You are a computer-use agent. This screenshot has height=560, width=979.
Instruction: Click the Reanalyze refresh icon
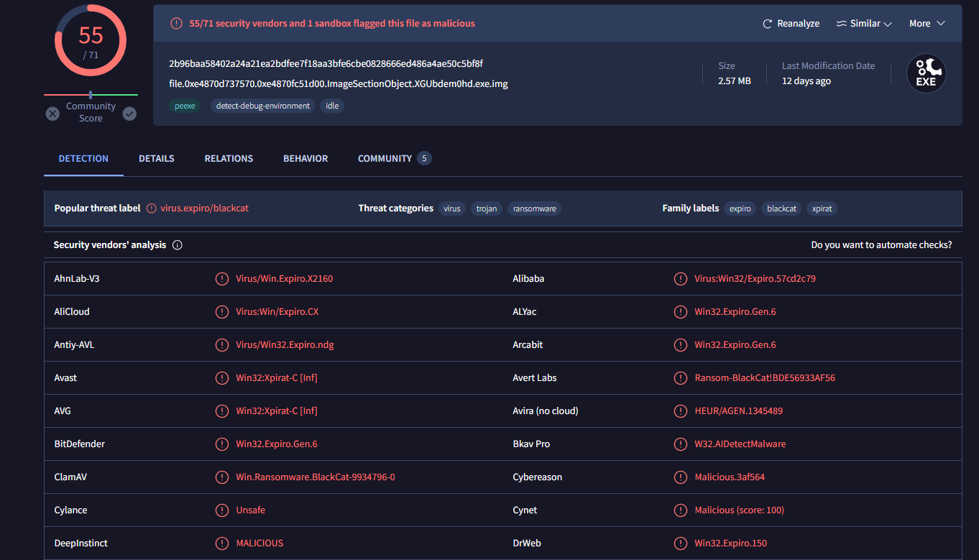[767, 24]
